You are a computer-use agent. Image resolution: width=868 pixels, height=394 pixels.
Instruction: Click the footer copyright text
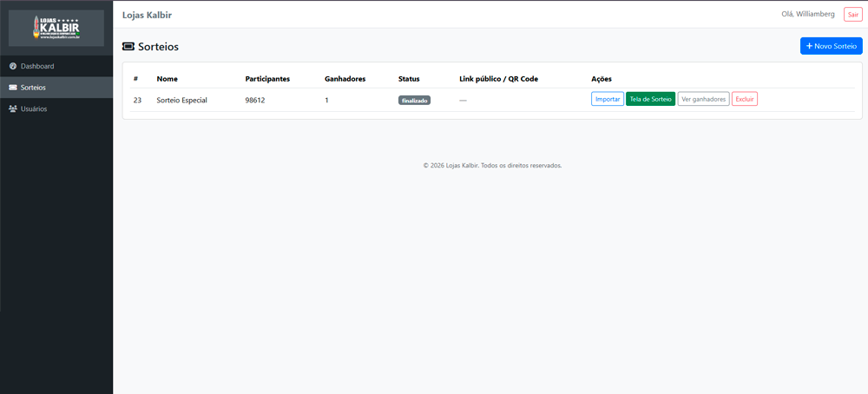coord(493,165)
